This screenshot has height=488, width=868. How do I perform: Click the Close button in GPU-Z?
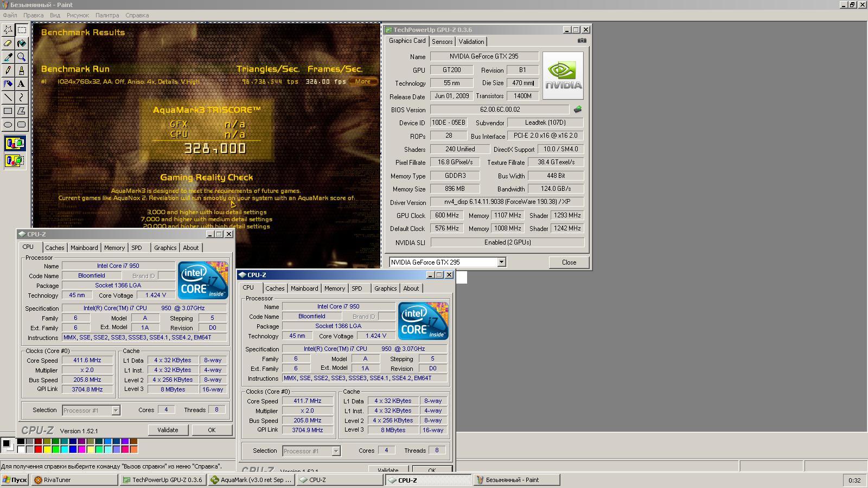569,262
